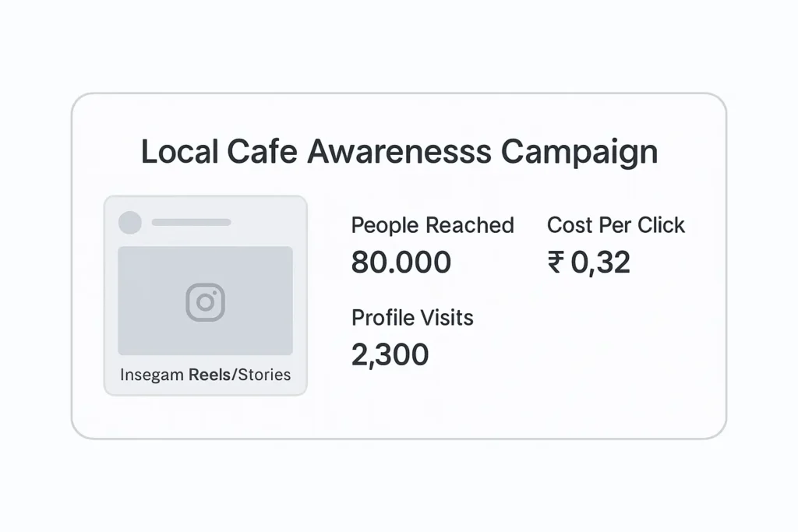The image size is (798, 532).
Task: Select the gray username placeholder bar
Action: (x=191, y=223)
